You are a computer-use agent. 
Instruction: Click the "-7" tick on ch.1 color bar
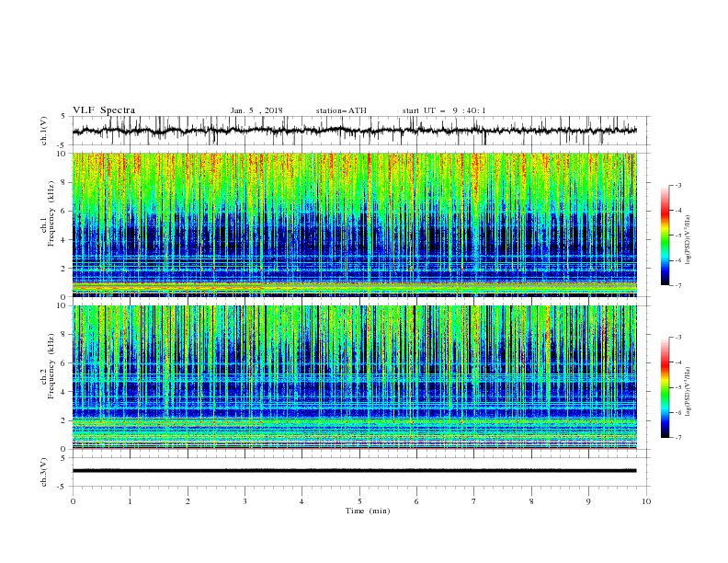(x=678, y=285)
